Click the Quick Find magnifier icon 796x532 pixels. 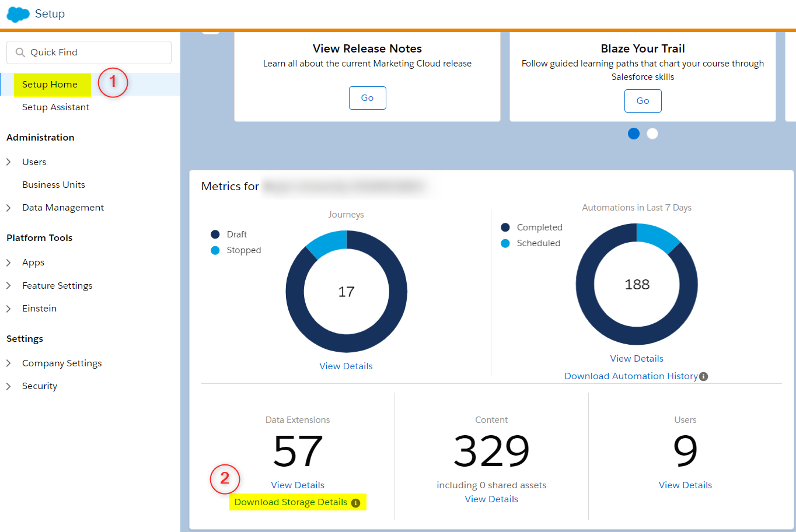(20, 52)
